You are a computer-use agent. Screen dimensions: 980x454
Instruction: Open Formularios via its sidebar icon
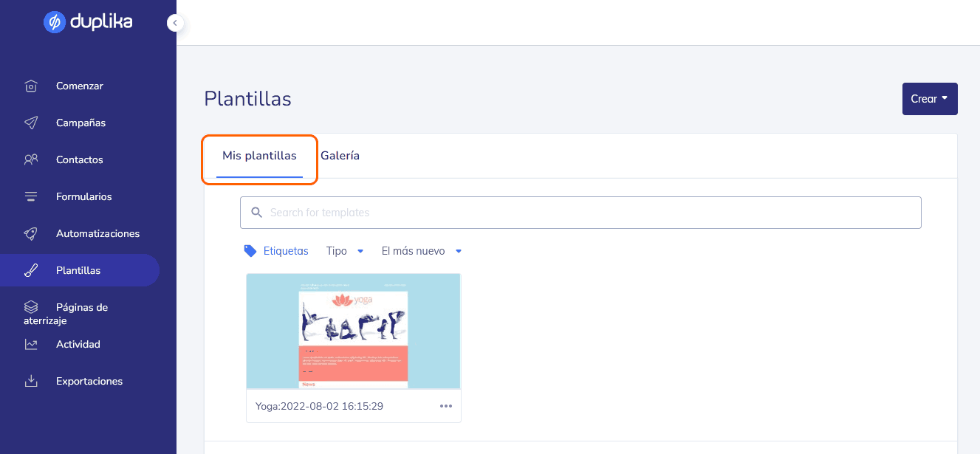click(x=30, y=196)
